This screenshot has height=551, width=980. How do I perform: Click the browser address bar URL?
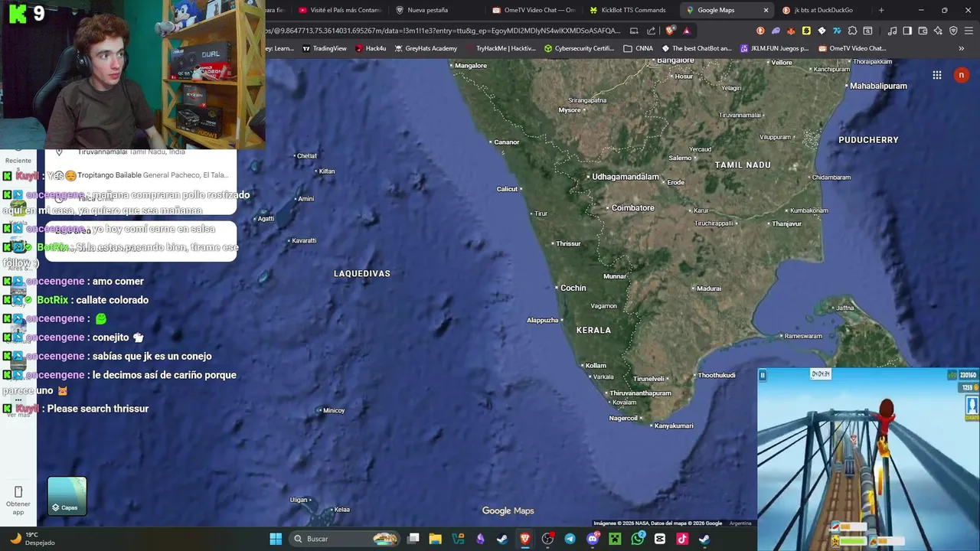pyautogui.click(x=443, y=31)
